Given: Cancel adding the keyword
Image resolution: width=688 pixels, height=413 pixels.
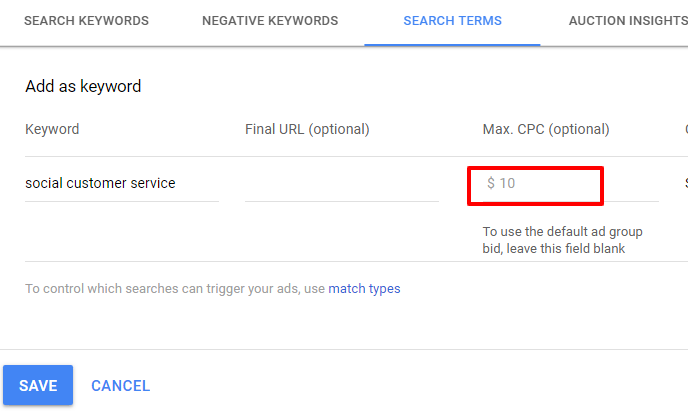Looking at the screenshot, I should [120, 386].
